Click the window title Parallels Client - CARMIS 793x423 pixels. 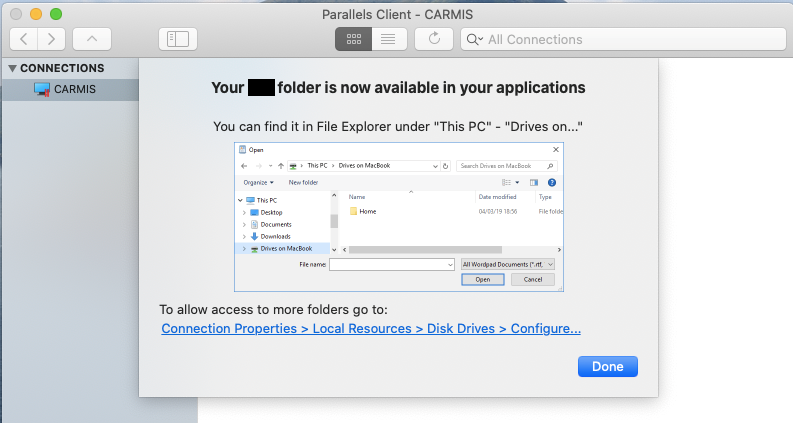point(398,15)
